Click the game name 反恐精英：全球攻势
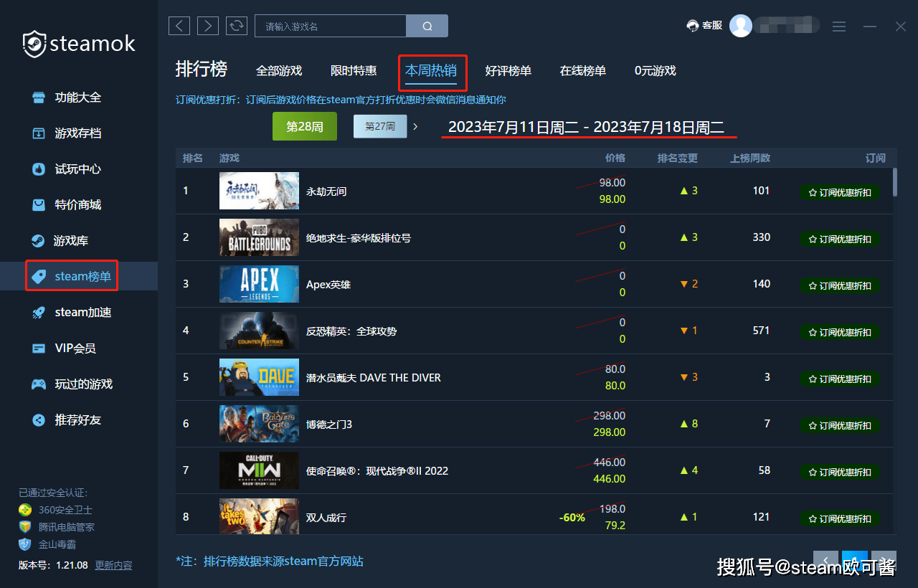 click(351, 331)
